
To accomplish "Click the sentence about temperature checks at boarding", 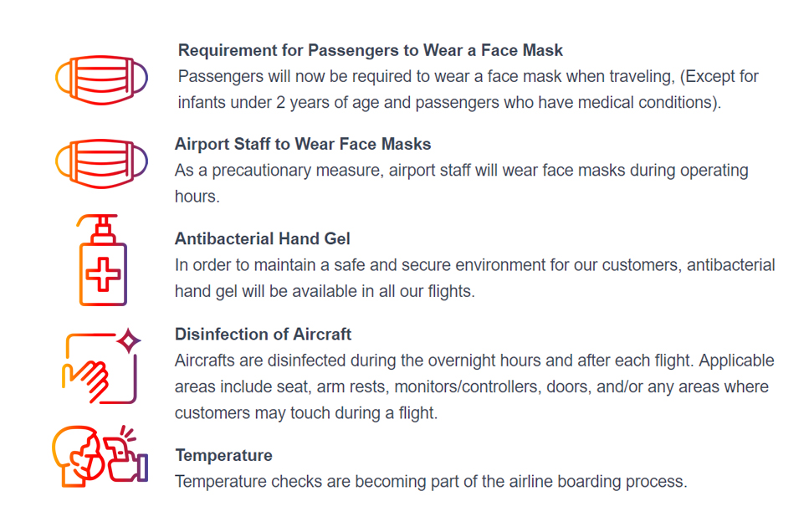I will (x=430, y=482).
